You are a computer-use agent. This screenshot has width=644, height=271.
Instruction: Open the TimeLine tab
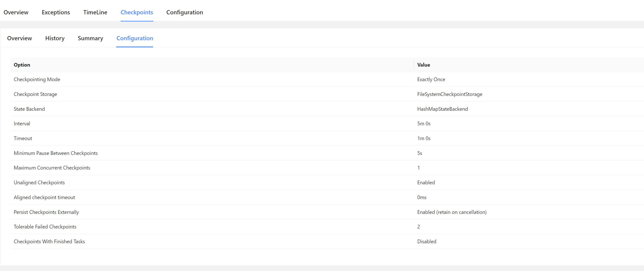(95, 12)
